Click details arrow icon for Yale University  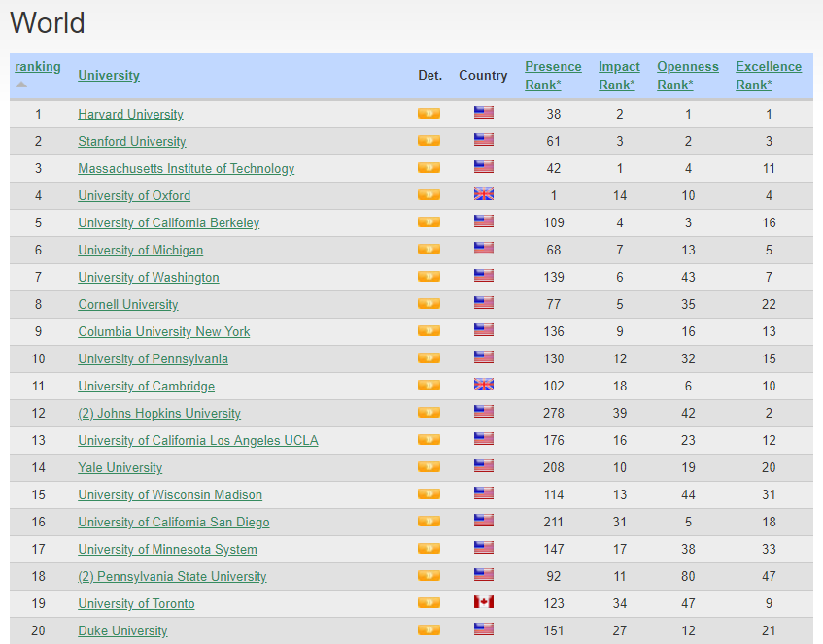point(429,467)
